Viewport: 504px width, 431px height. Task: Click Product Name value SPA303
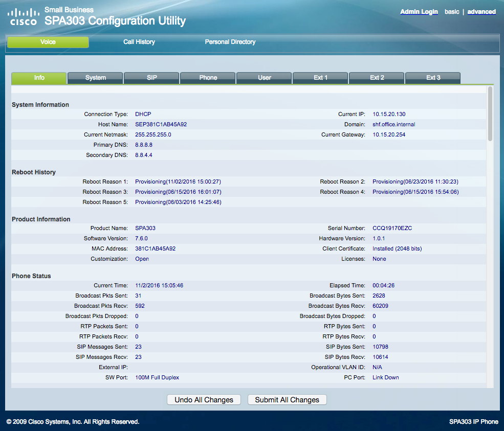[x=145, y=229]
